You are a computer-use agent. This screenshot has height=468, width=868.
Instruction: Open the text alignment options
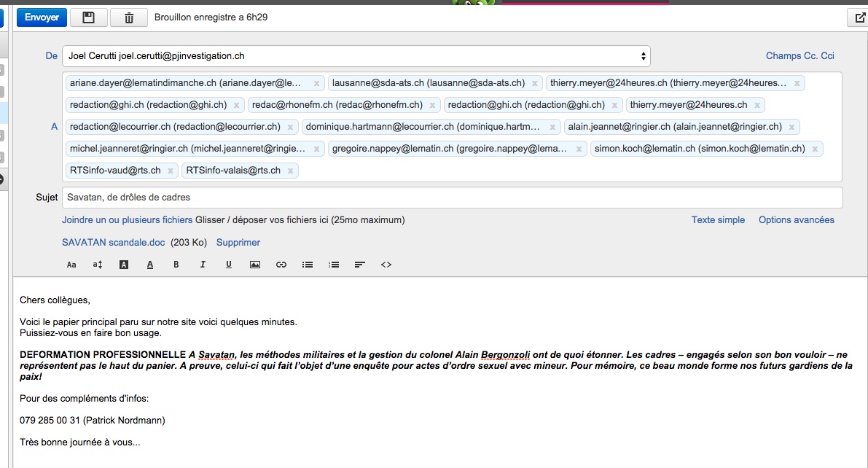[360, 265]
